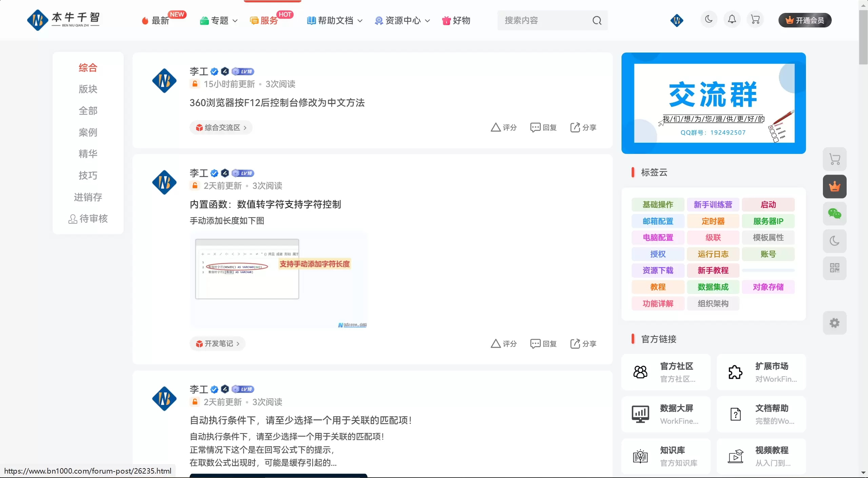868x478 pixels.
Task: Click 分享 on the 360浏览器 post
Action: click(x=583, y=127)
